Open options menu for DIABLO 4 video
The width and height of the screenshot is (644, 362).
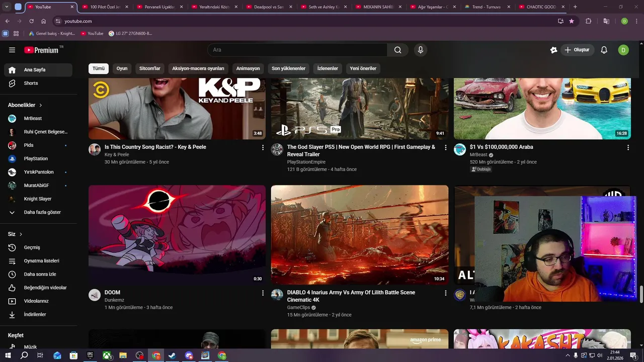[x=445, y=293]
